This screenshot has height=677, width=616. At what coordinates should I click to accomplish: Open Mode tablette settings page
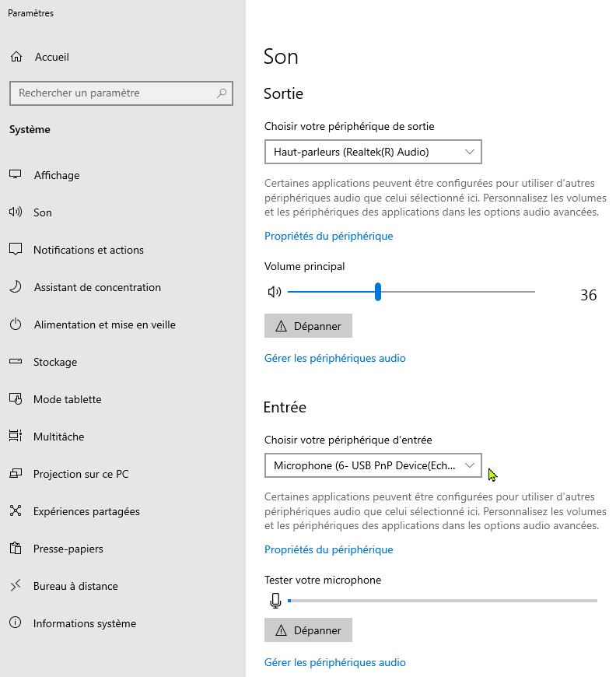click(67, 399)
